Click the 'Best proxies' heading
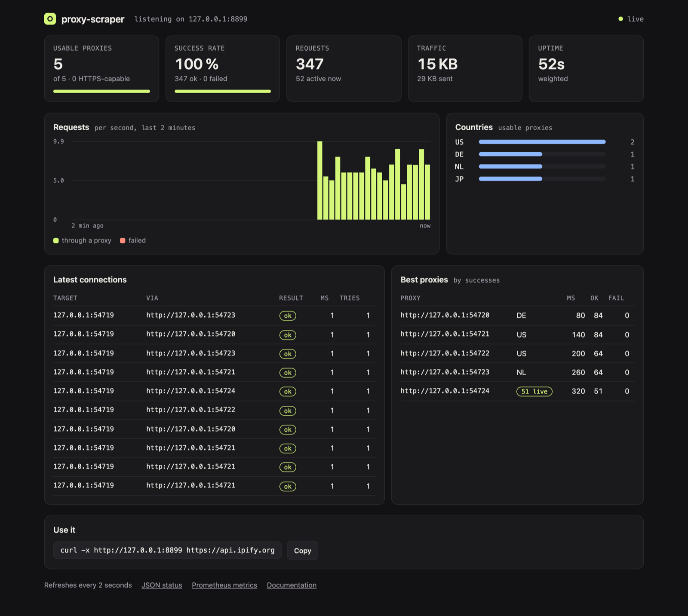Viewport: 688px width, 616px height. (424, 280)
